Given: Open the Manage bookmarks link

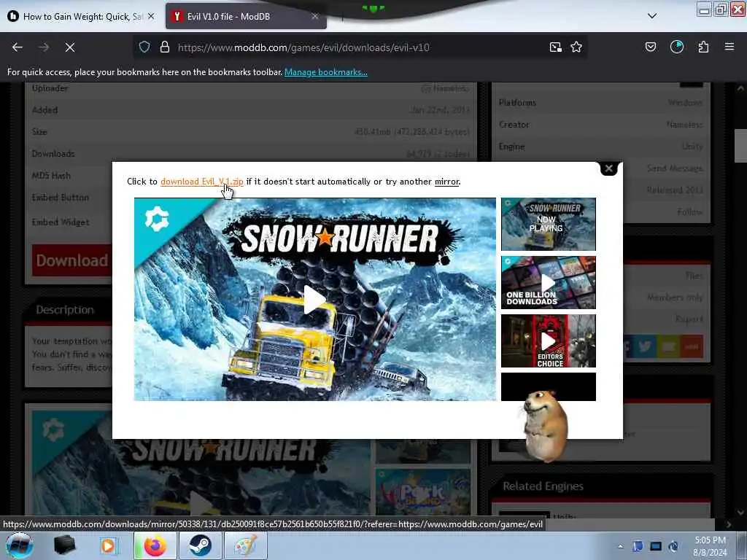Looking at the screenshot, I should point(326,72).
